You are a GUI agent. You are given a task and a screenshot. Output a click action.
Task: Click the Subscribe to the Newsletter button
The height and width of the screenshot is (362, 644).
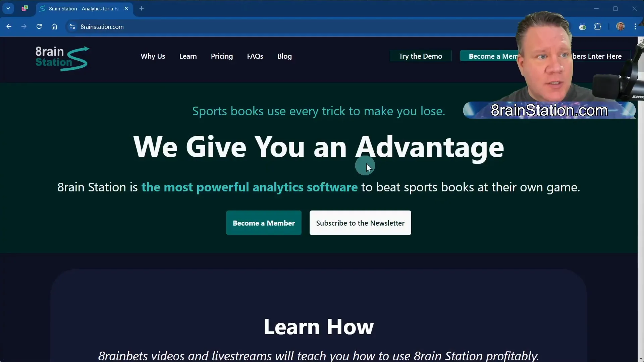(x=361, y=223)
